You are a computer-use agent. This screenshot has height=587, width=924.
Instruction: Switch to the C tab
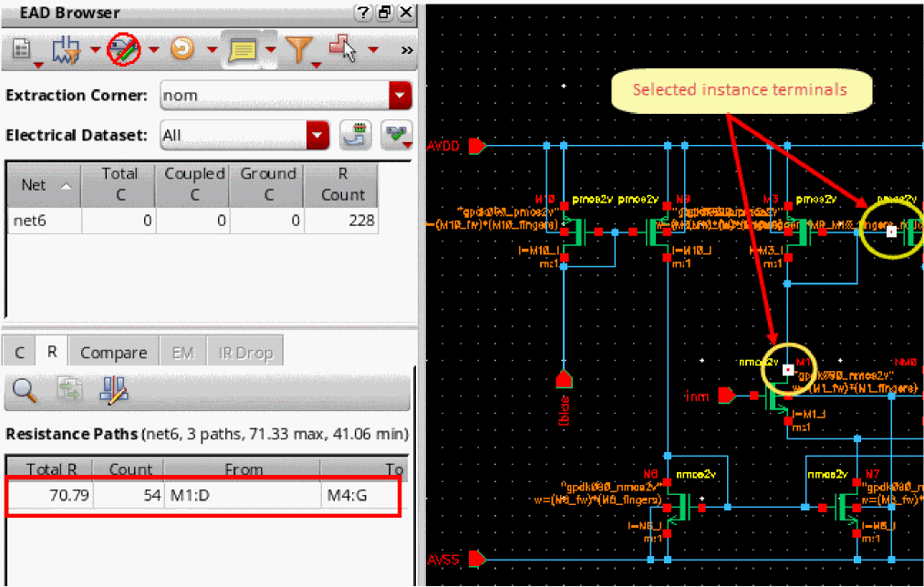[x=20, y=352]
